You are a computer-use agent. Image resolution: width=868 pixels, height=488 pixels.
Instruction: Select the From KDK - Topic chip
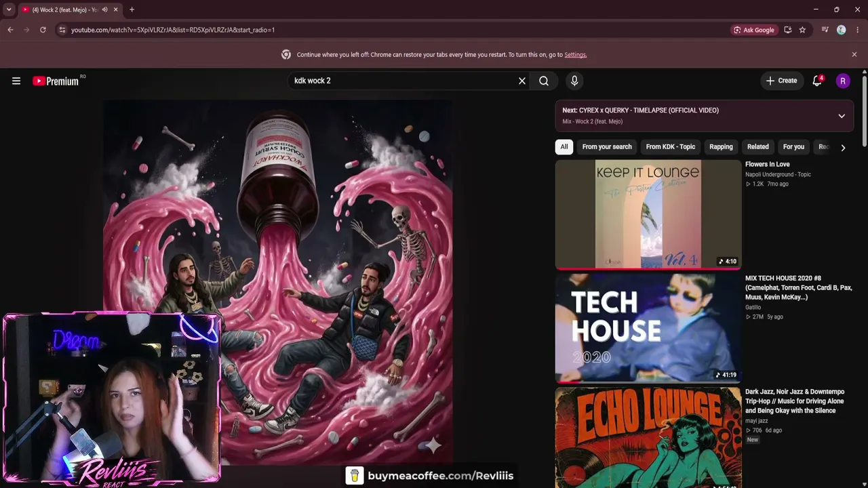pyautogui.click(x=671, y=146)
